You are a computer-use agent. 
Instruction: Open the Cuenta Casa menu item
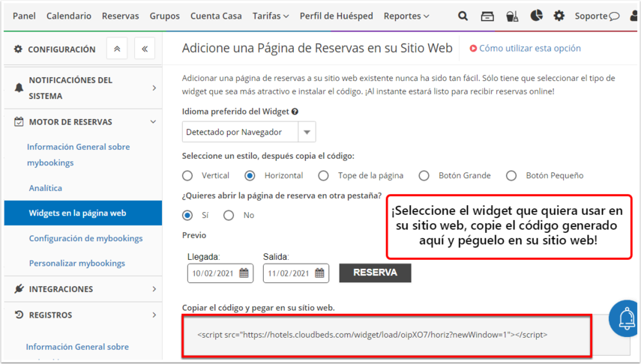click(216, 16)
